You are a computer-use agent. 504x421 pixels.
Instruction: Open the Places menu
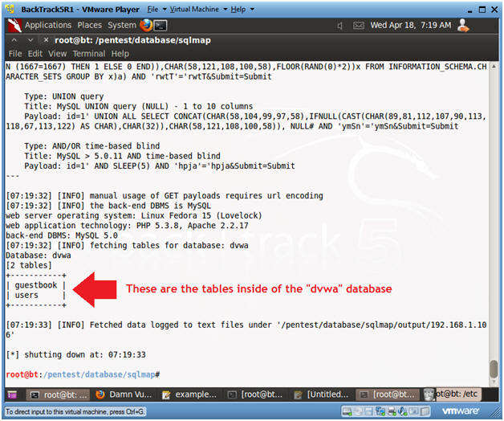pos(89,25)
